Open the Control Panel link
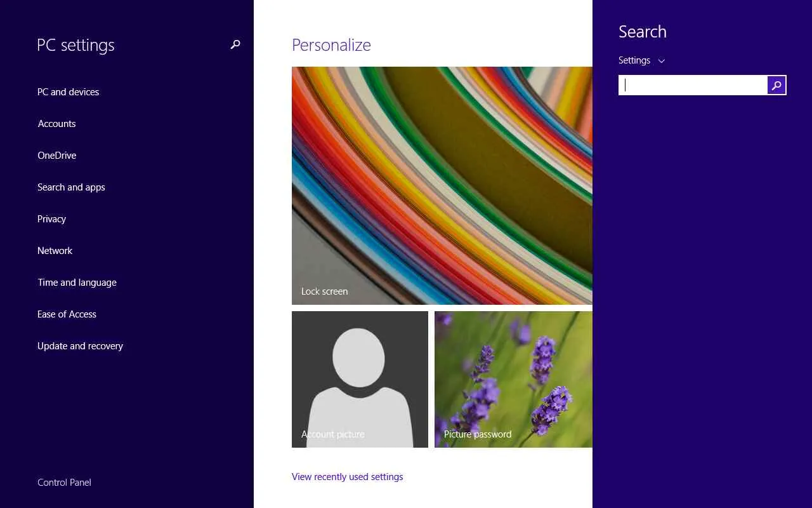 (64, 483)
